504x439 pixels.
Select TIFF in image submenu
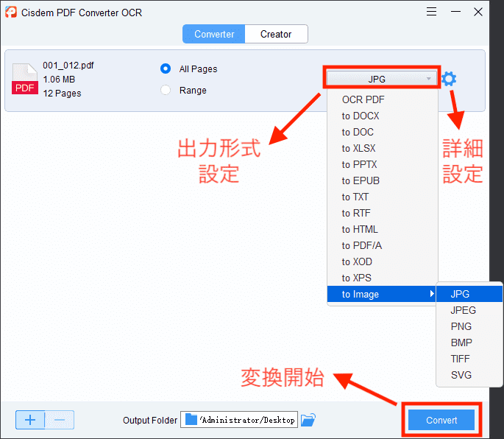[x=469, y=359]
